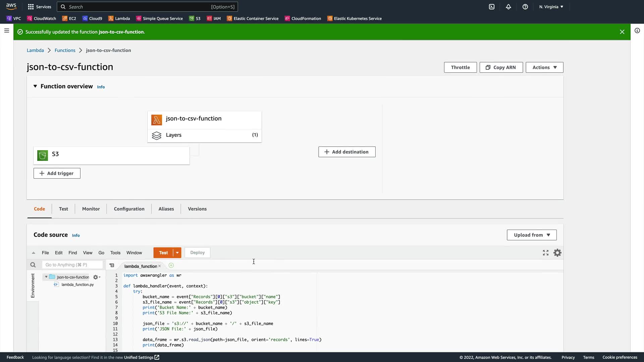Image resolution: width=644 pixels, height=362 pixels.
Task: Click the editor settings gear icon
Action: (557, 253)
